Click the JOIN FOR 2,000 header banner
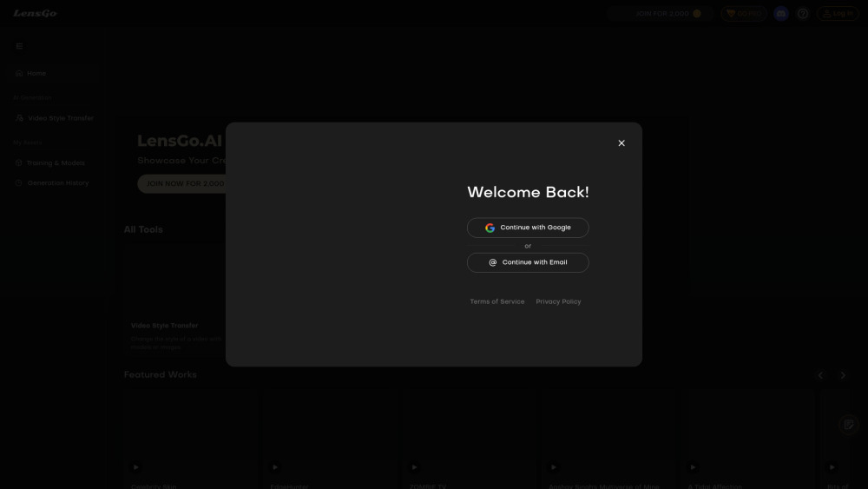 tap(661, 14)
